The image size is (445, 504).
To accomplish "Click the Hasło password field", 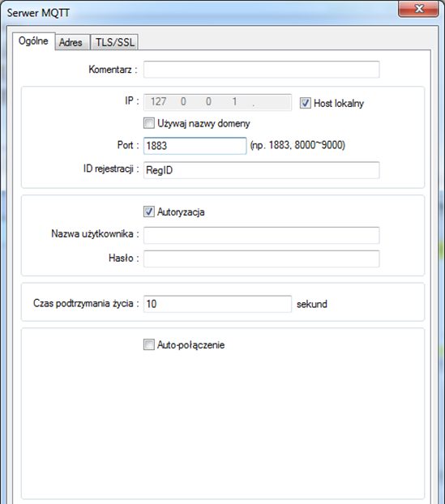I will click(x=261, y=258).
